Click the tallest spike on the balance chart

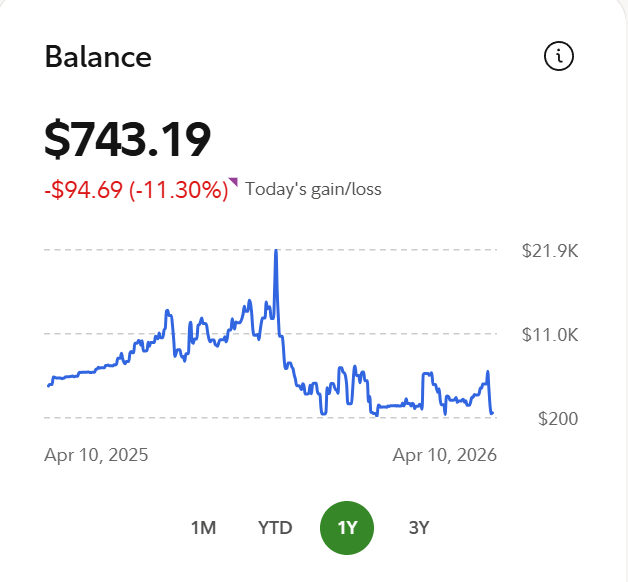coord(275,253)
